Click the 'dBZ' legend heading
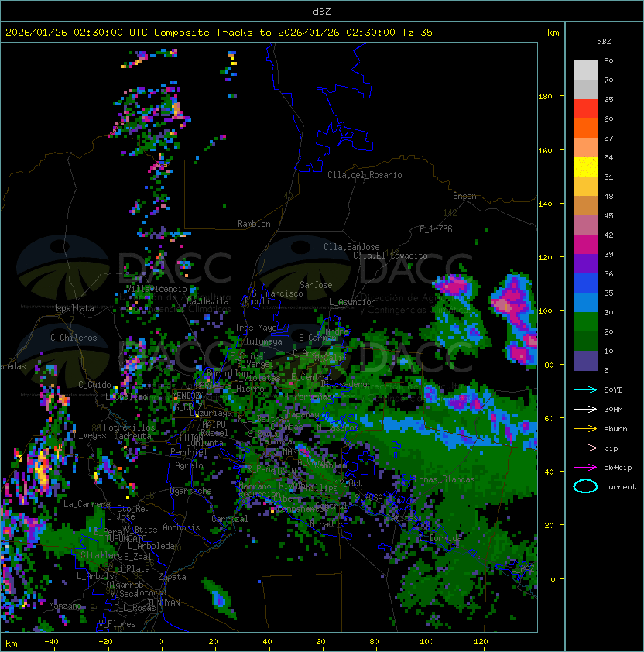The width and height of the screenshot is (644, 652). [x=604, y=42]
